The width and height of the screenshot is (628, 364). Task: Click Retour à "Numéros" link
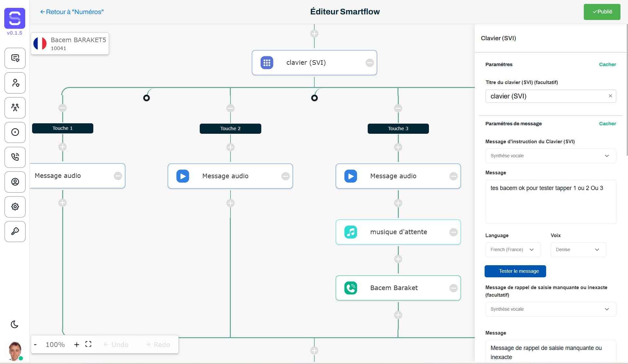coord(72,12)
